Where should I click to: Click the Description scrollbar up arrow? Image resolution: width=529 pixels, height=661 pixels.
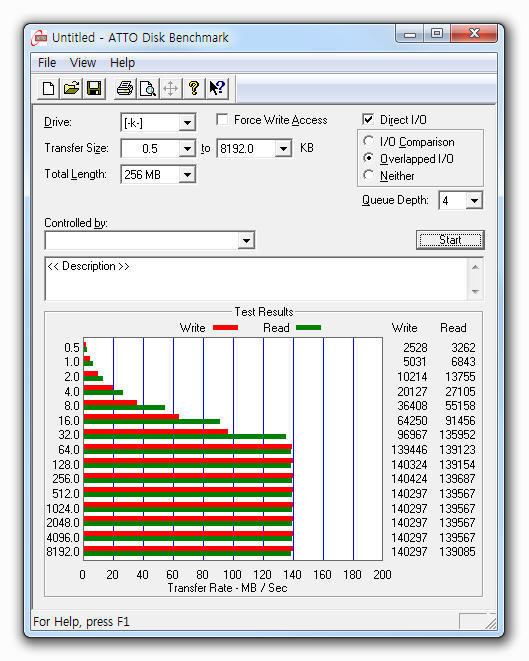(475, 267)
